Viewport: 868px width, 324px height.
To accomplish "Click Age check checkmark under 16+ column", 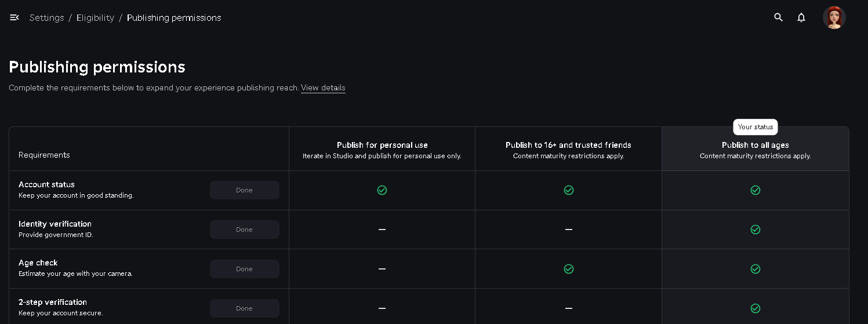I will pos(569,269).
